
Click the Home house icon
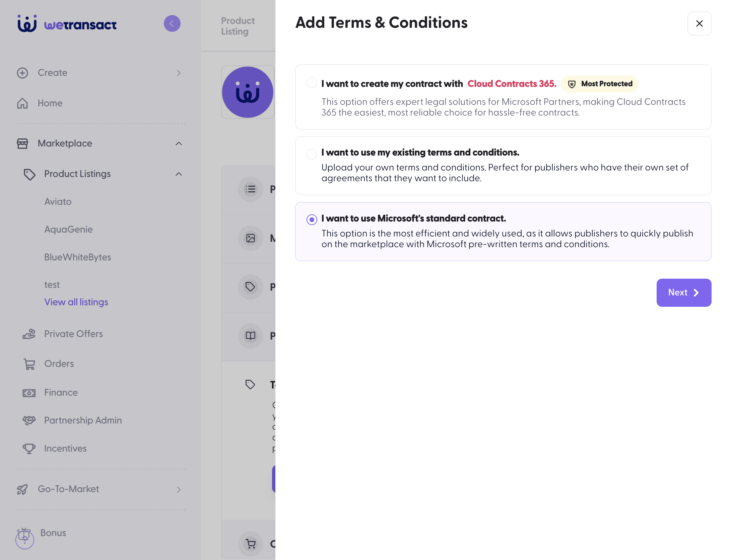(x=22, y=103)
